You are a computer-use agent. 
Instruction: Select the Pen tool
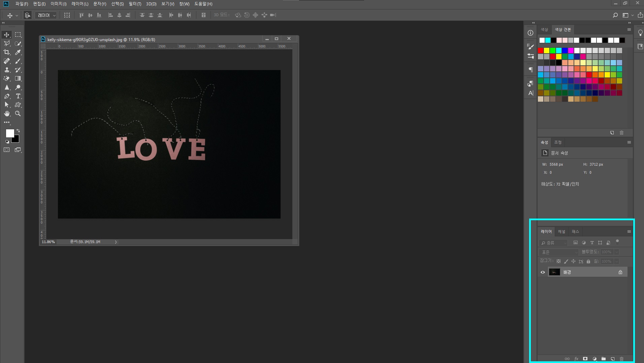(7, 96)
